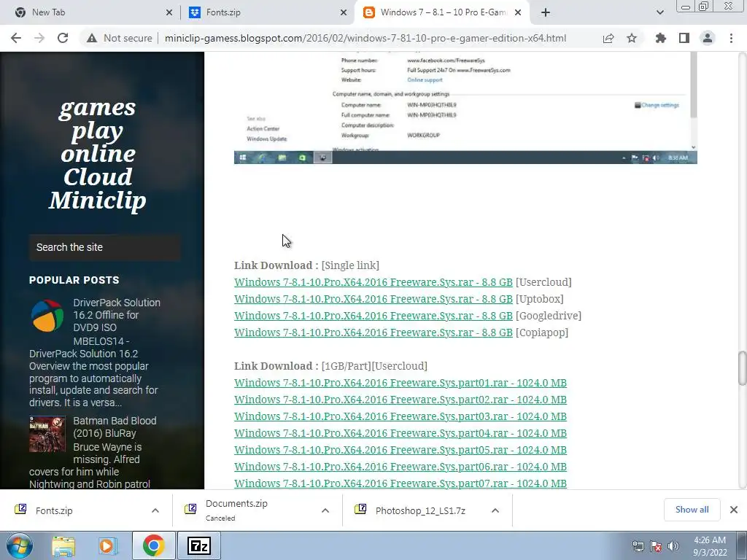Close the New Tab tab
This screenshot has height=560, width=747.
(169, 12)
